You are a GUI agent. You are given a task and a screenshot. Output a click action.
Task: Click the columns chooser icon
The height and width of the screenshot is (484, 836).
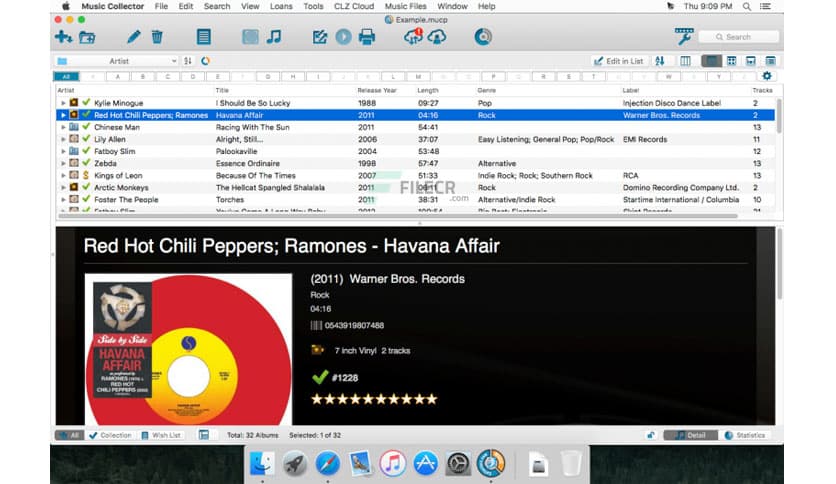click(685, 61)
